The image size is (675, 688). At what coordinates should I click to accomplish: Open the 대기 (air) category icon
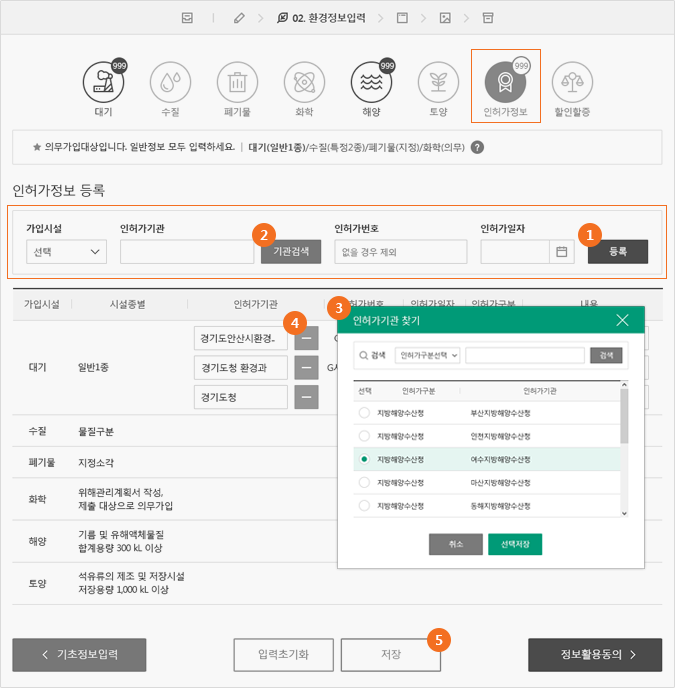point(104,82)
